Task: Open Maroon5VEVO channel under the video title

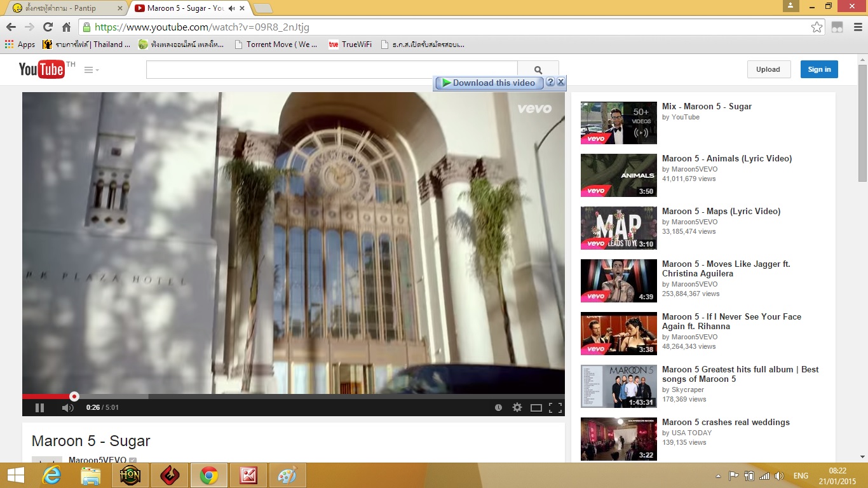Action: pos(97,460)
